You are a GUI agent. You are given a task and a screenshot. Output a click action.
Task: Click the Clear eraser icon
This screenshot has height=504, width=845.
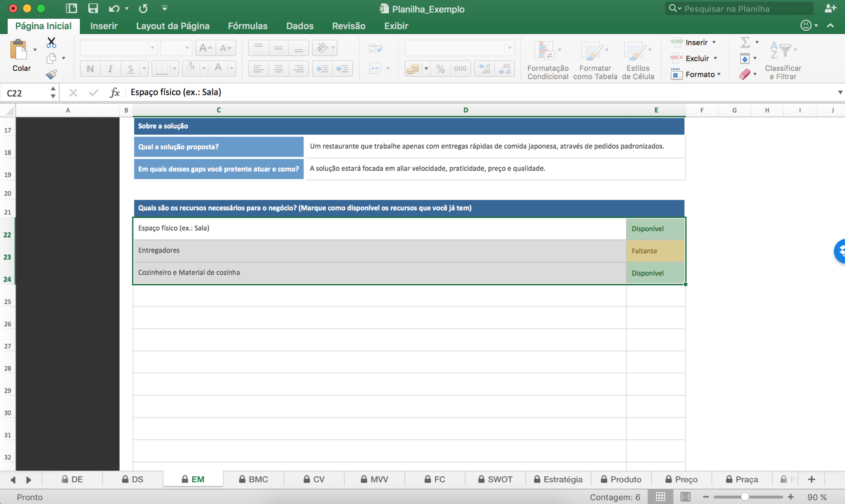(x=745, y=74)
